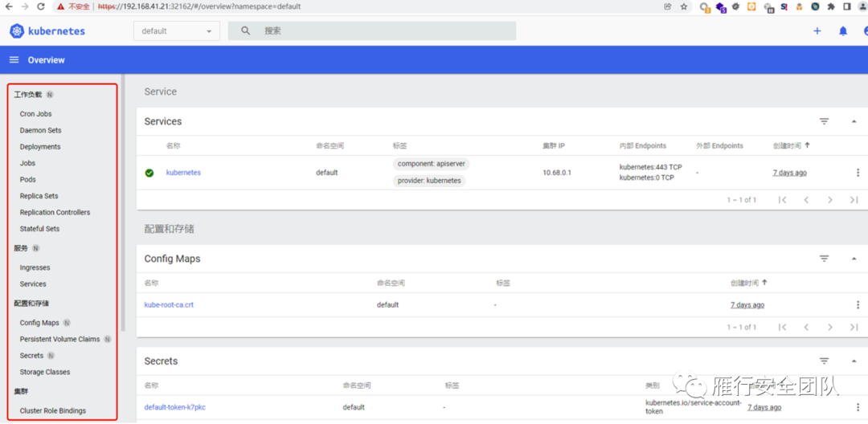The height and width of the screenshot is (424, 868).
Task: Go to next page of Services
Action: pos(830,200)
